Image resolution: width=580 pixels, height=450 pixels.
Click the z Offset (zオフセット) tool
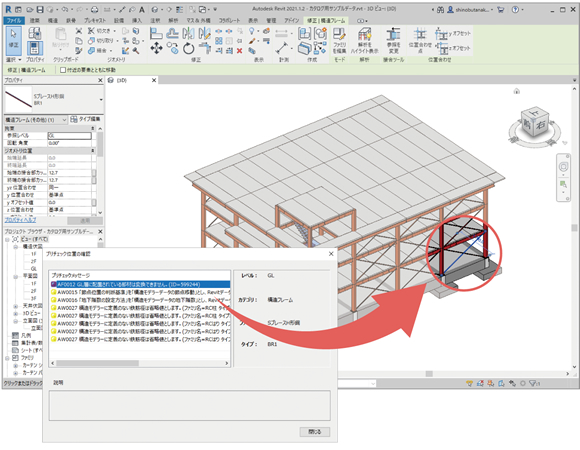point(453,48)
